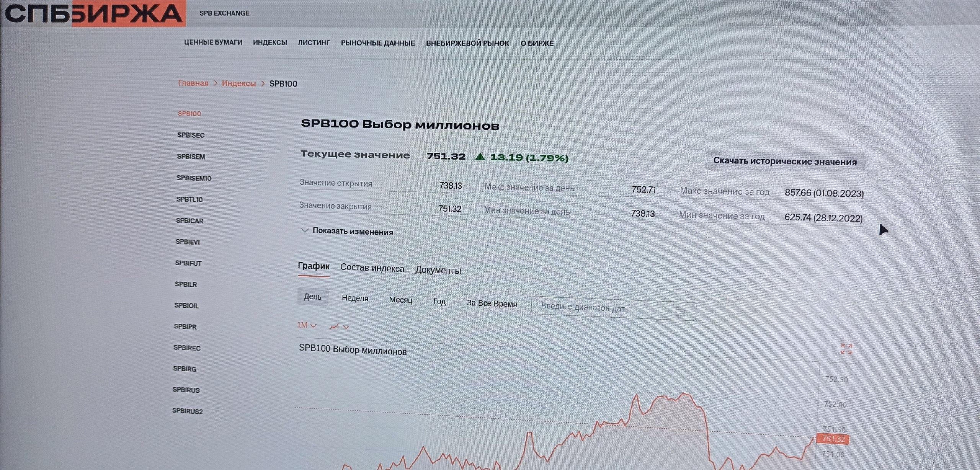
Task: Open fullscreen chart expand icon
Action: (x=846, y=349)
